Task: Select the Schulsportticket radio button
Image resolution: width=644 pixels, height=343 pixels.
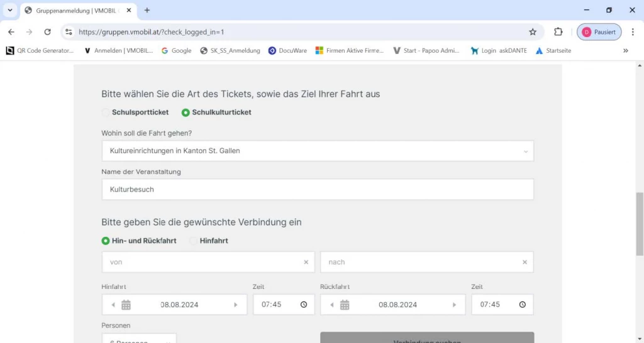Action: 106,112
